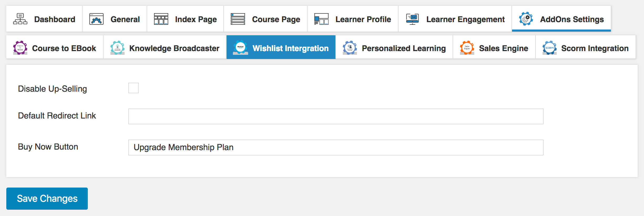Viewport: 644px width, 216px height.
Task: Click the Learner Engagement monitor icon
Action: coord(412,19)
